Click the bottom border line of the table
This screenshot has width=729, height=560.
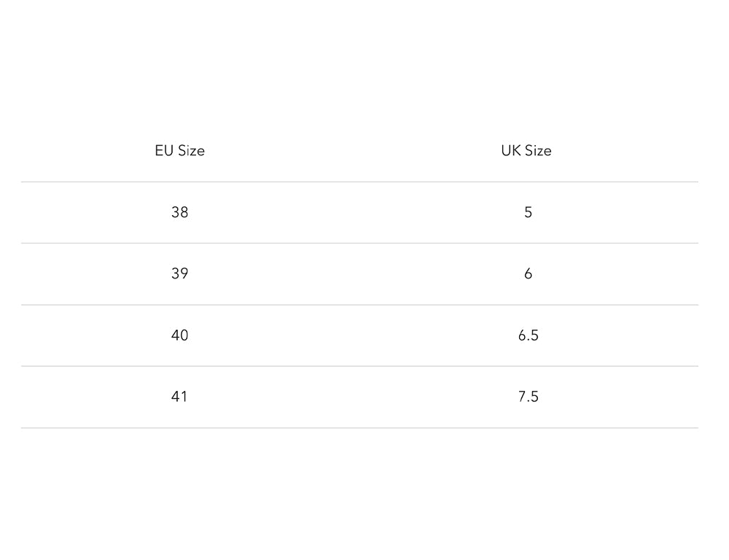[x=359, y=427]
